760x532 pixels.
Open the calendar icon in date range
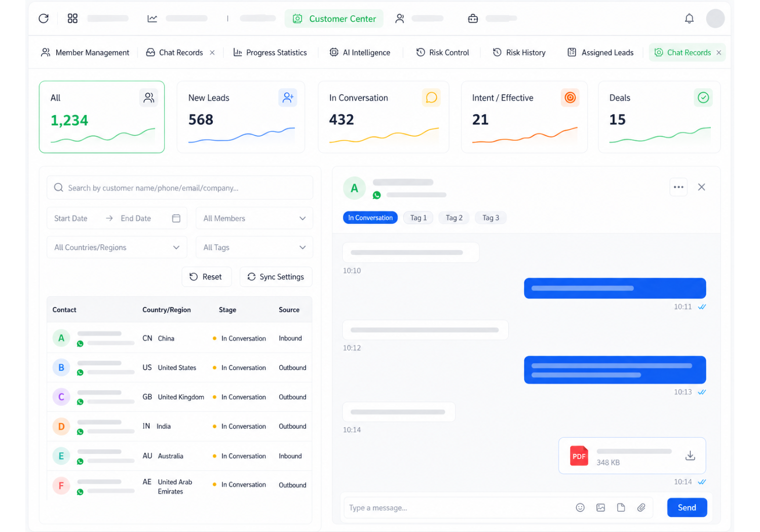click(x=176, y=218)
